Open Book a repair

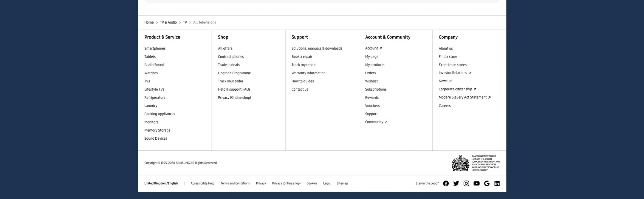(302, 57)
